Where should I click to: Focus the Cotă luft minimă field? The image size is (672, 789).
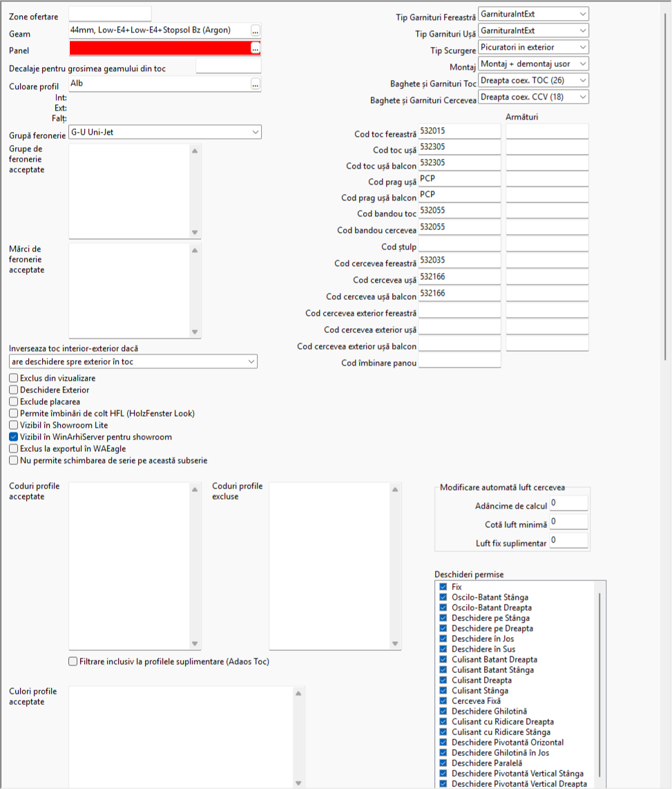pyautogui.click(x=568, y=522)
